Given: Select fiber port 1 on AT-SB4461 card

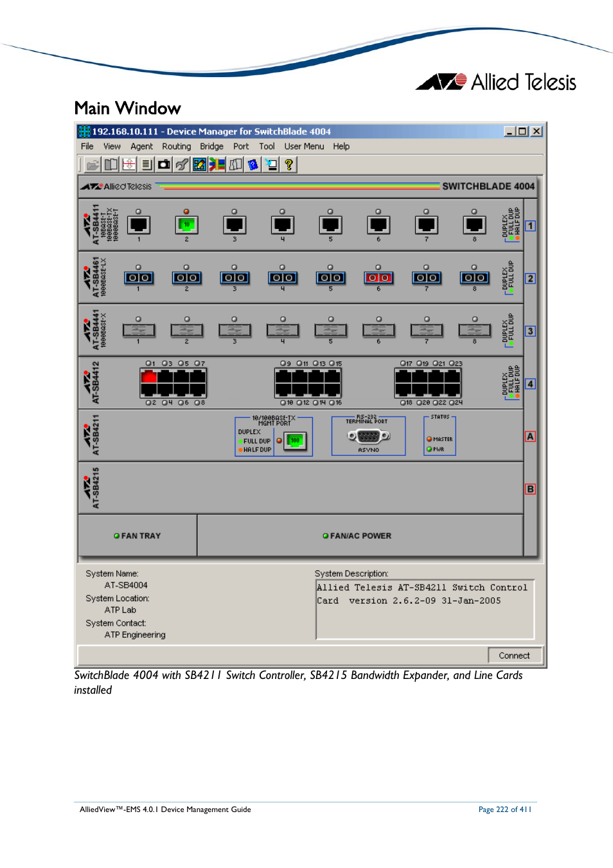Looking at the screenshot, I should tap(139, 278).
